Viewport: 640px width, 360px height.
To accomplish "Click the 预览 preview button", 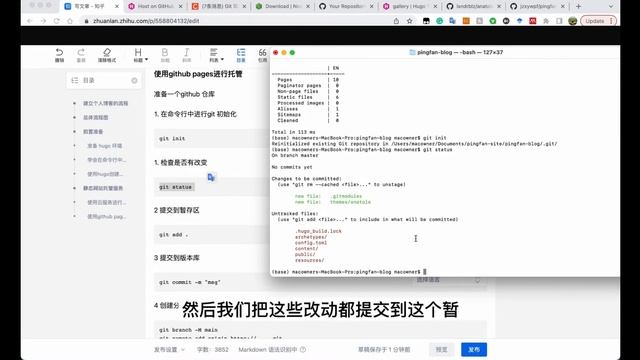I will click(441, 349).
